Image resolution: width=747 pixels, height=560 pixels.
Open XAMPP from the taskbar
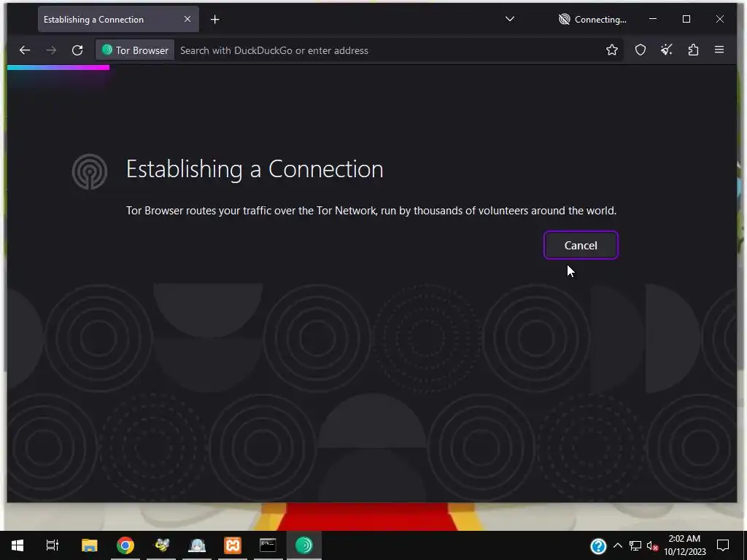233,545
